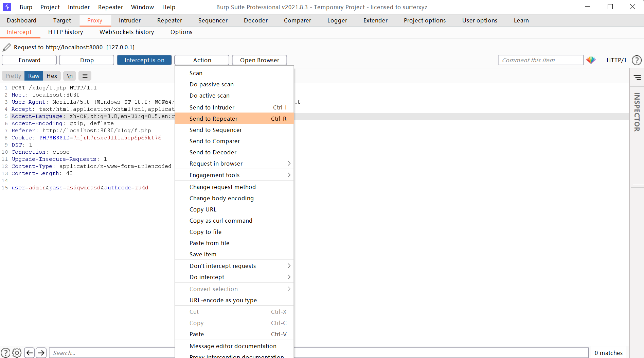Click the pencil edit icon beside request target

(6, 47)
